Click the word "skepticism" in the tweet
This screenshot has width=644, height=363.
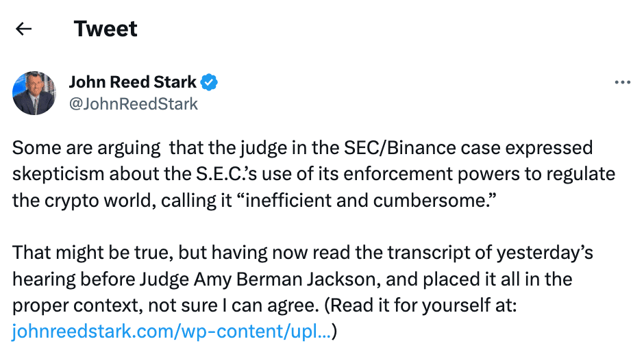58,175
